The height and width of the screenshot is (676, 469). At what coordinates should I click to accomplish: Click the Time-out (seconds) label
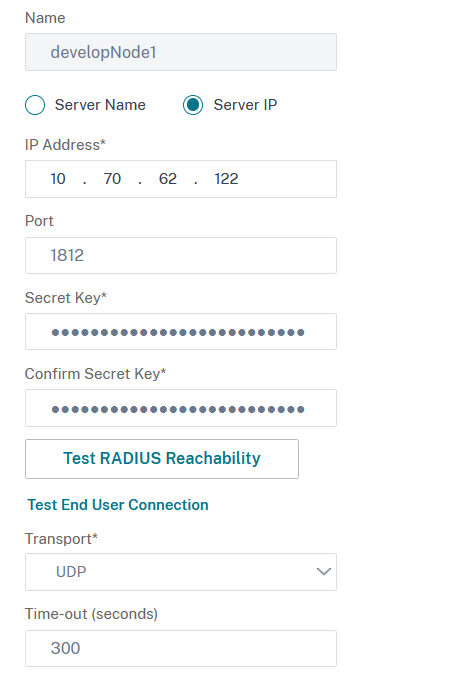(91, 614)
